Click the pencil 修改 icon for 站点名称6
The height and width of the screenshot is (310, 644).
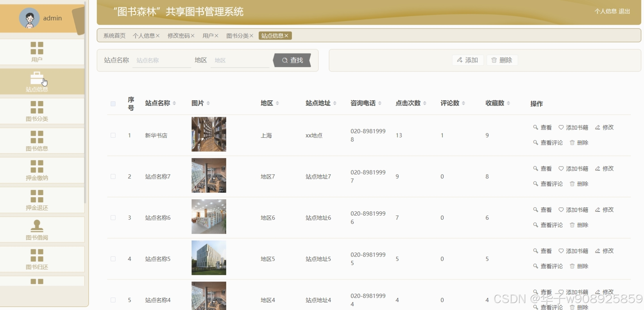click(598, 210)
